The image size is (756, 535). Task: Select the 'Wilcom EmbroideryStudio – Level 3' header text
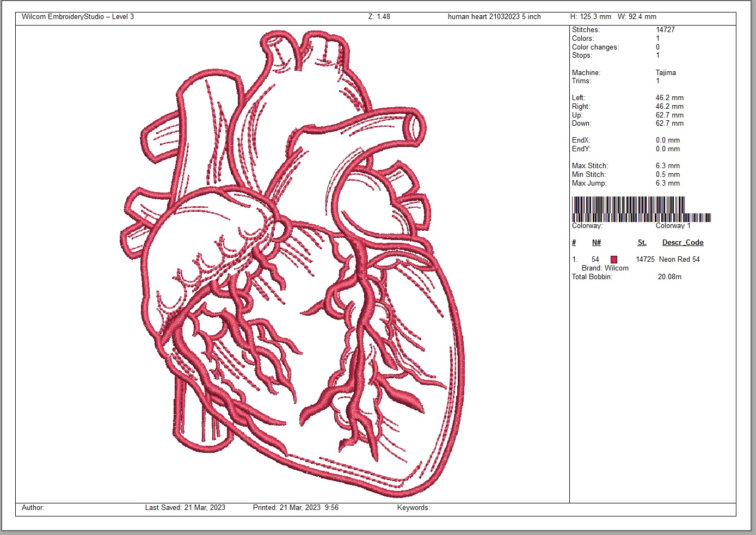click(x=78, y=17)
